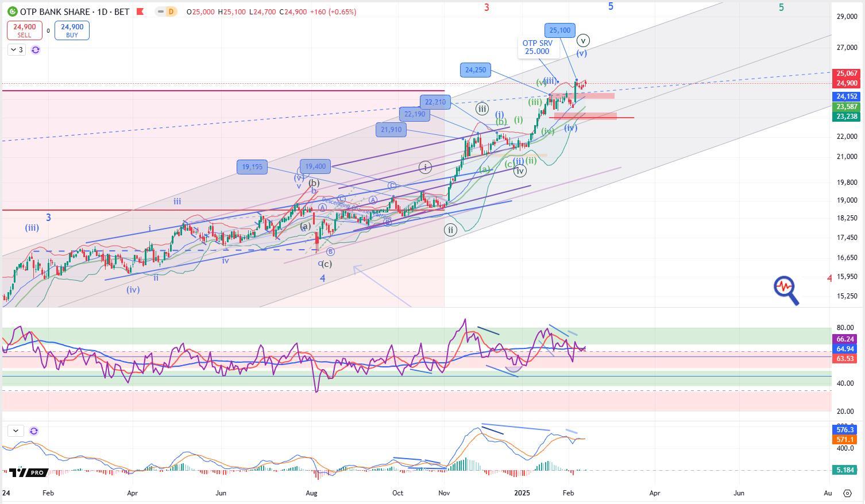Click the purple refresh icon in MACD pane
865x504 pixels.
click(34, 431)
